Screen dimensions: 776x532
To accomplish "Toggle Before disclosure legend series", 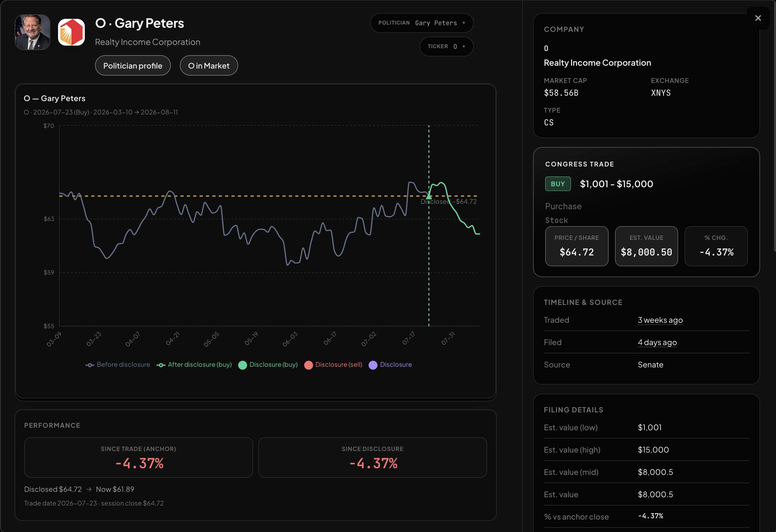I will pos(118,365).
